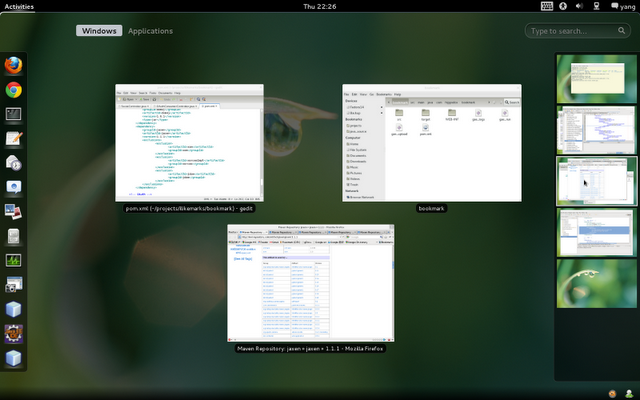Activate the bookmark file manager window preview
Screen dimensions: 640x400
432,143
